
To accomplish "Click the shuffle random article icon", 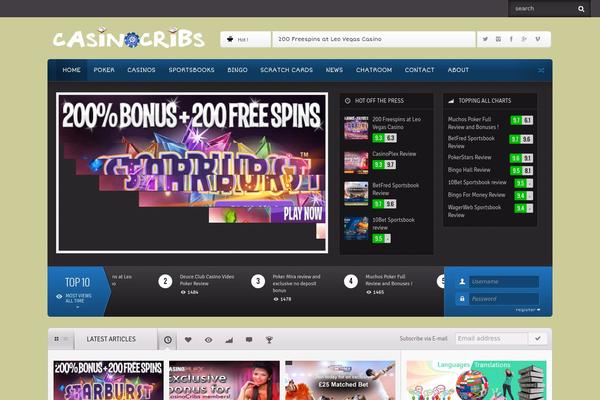I will tap(541, 70).
